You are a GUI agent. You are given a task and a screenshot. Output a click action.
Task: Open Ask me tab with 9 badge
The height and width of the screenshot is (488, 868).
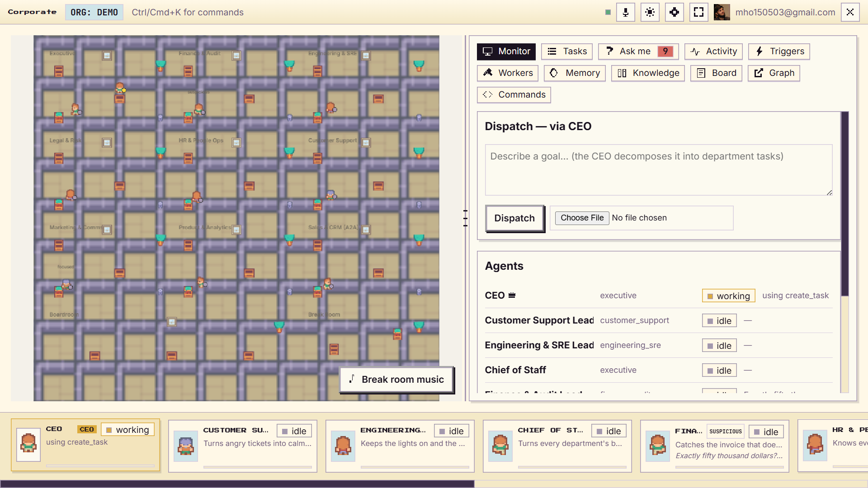point(638,52)
